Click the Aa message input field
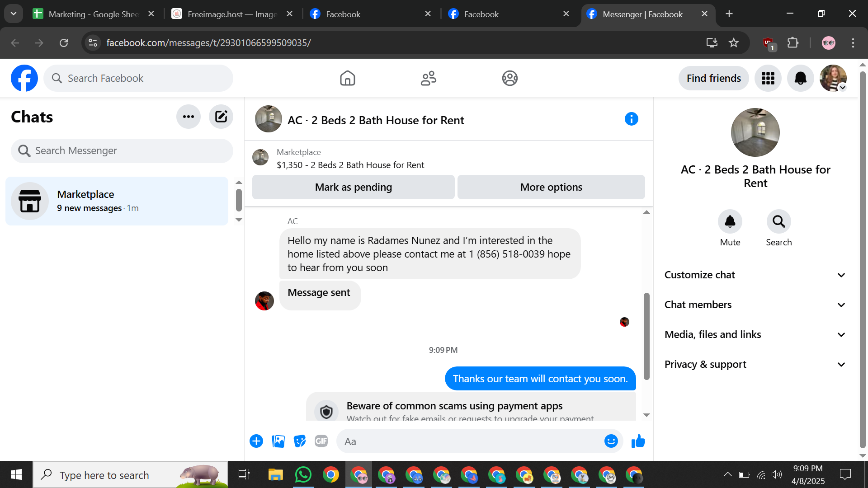Screen dimensions: 868x488 [470, 441]
